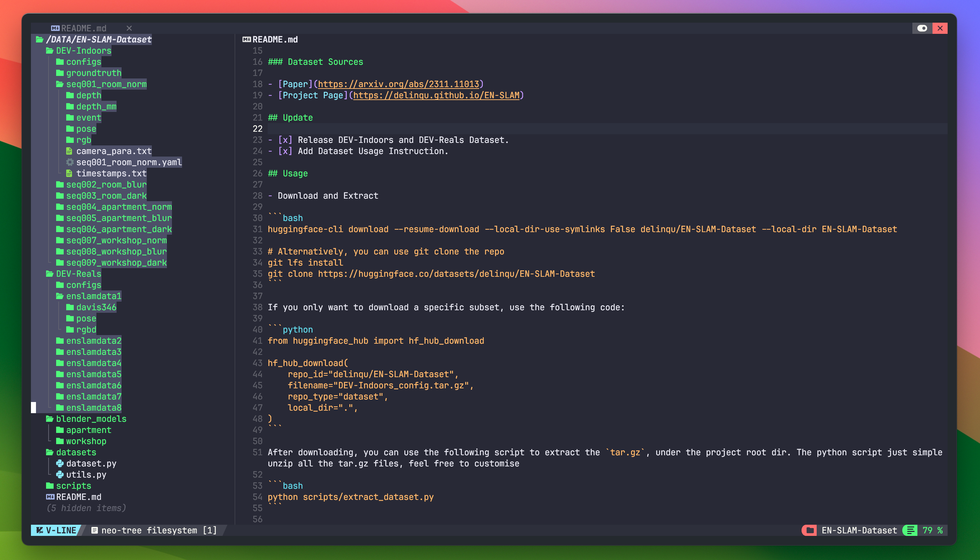Click the red folder icon in status bar

click(x=810, y=530)
